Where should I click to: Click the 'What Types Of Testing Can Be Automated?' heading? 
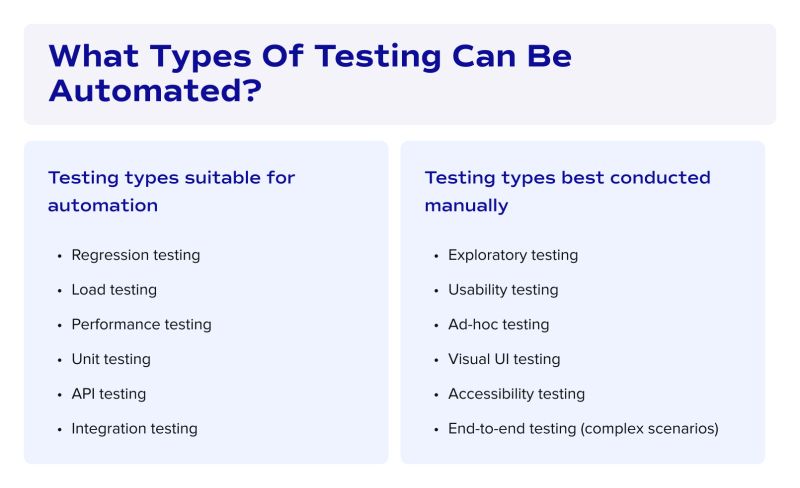310,72
